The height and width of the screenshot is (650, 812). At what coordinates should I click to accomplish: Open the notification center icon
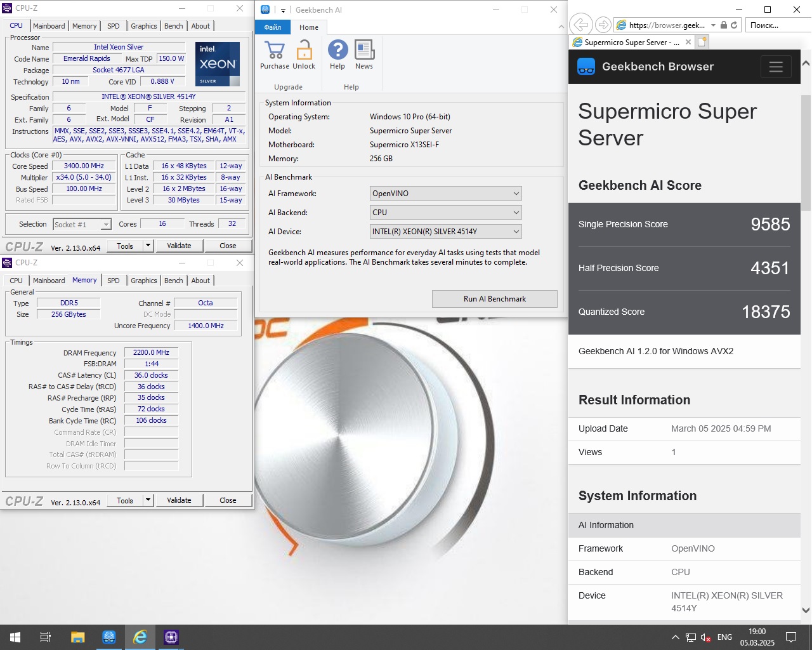[791, 637]
